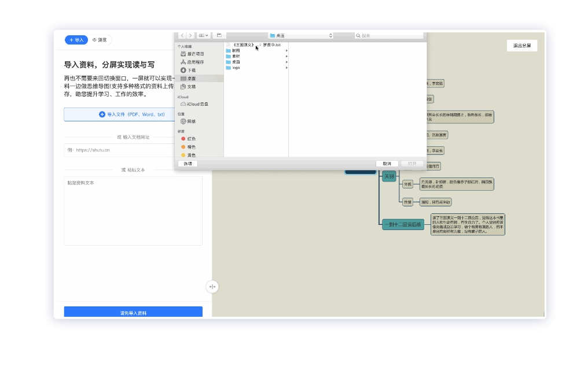The height and width of the screenshot is (374, 588).
Task: Click the 退出分屏 exit split-screen button
Action: (x=522, y=45)
